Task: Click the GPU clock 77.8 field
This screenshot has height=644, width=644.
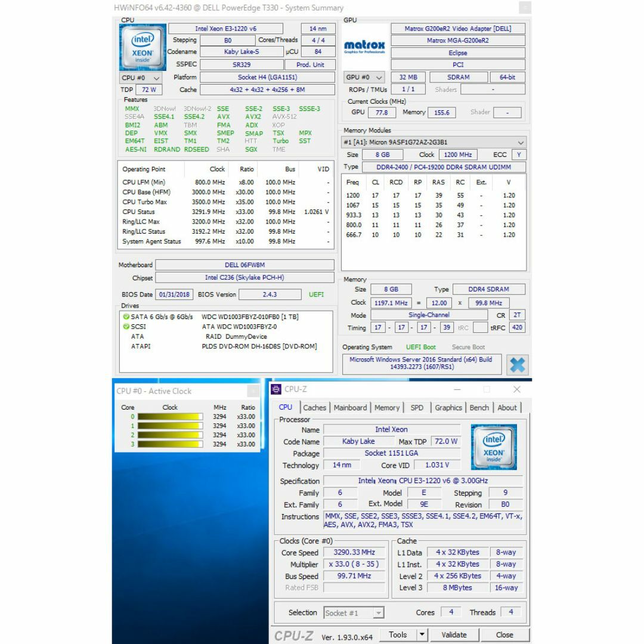Action: pos(382,113)
